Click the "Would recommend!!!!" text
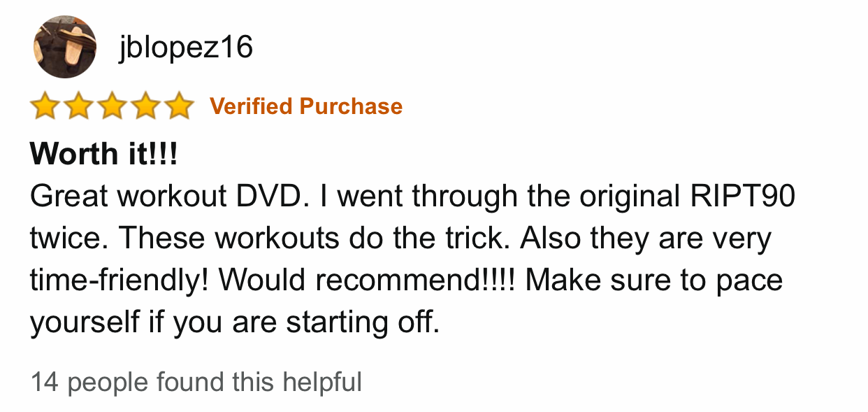This screenshot has width=868, height=412. click(366, 280)
